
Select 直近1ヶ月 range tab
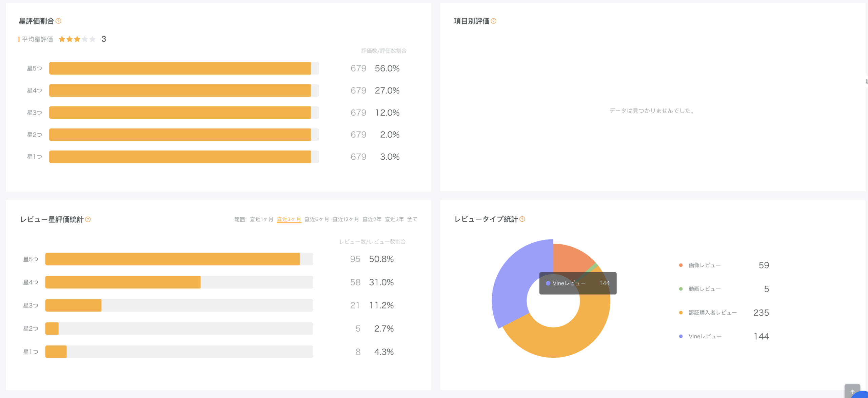point(261,219)
